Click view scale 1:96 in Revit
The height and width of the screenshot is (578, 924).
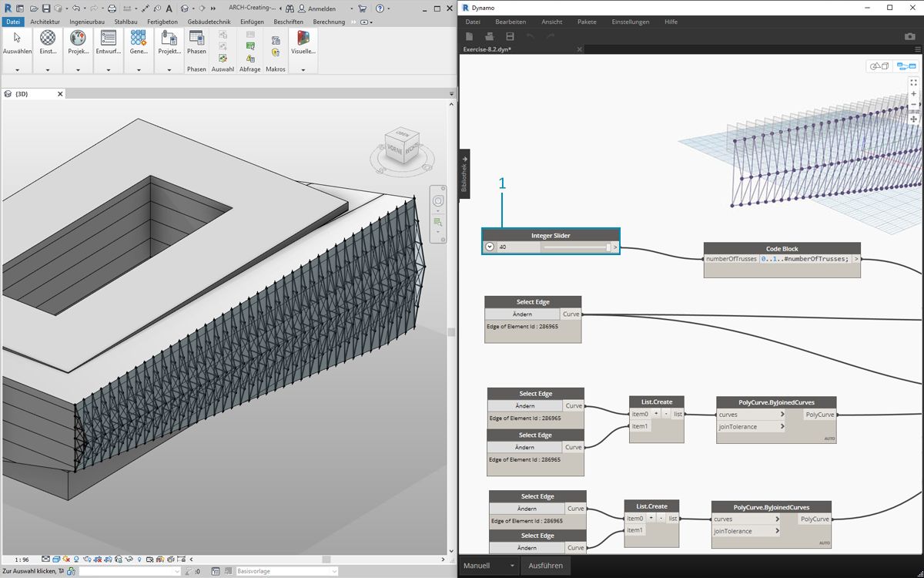22,559
